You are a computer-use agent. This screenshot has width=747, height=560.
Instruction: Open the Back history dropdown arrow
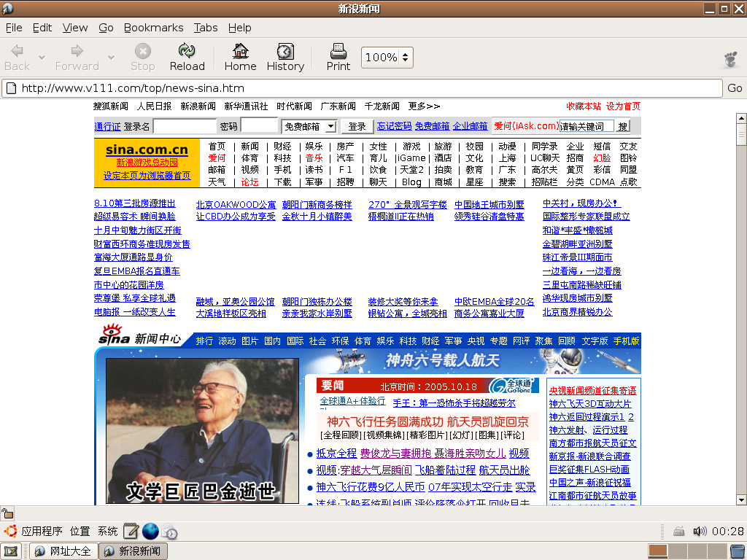42,57
